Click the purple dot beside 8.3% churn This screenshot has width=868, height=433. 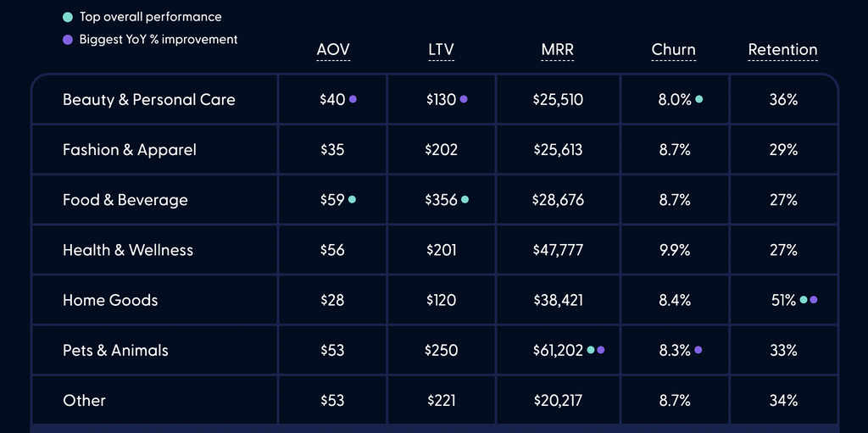[x=698, y=350]
